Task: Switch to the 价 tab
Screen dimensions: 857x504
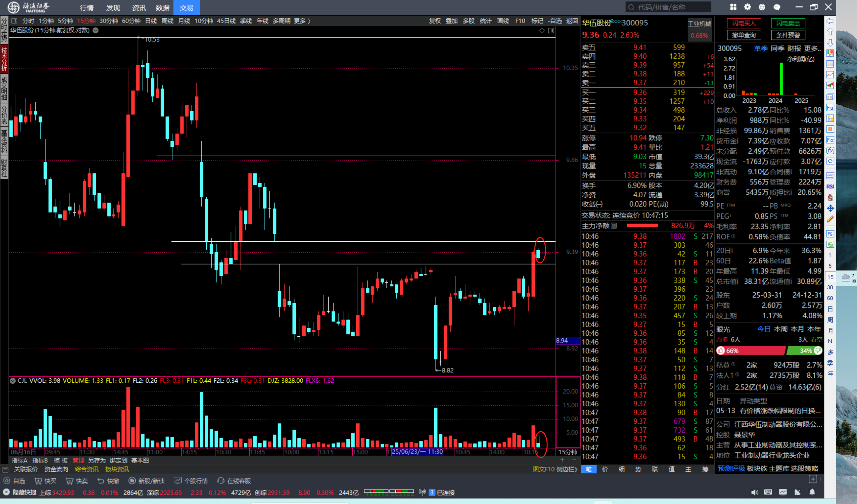Action: click(x=605, y=469)
